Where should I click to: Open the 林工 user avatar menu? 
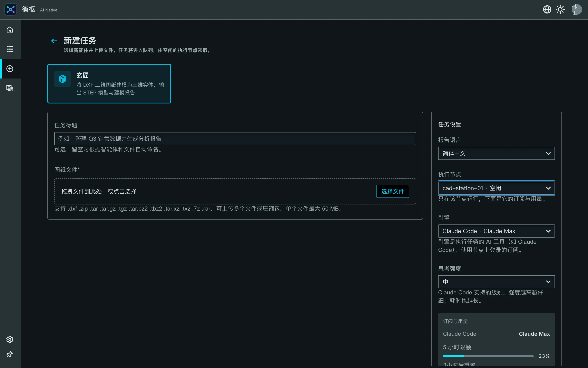[x=577, y=9]
